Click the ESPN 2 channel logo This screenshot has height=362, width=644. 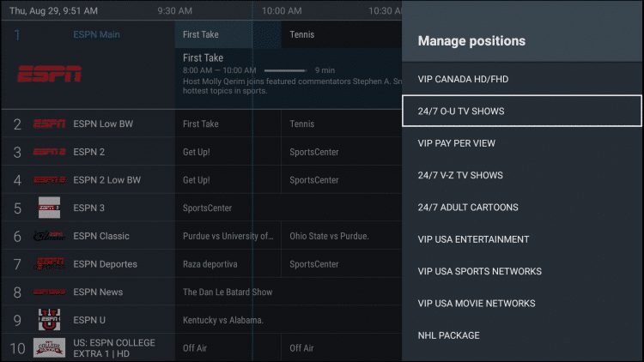(49, 152)
